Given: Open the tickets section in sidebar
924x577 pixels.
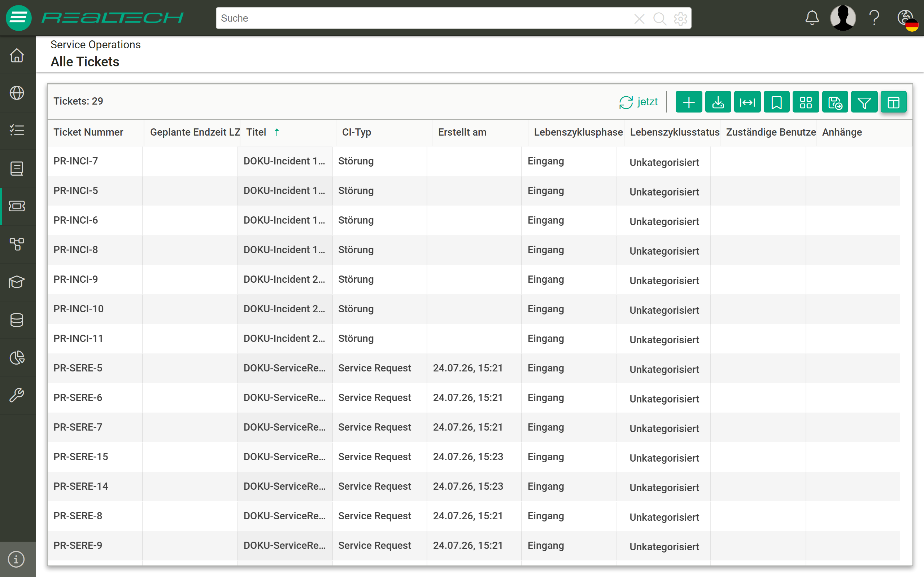Looking at the screenshot, I should (17, 206).
